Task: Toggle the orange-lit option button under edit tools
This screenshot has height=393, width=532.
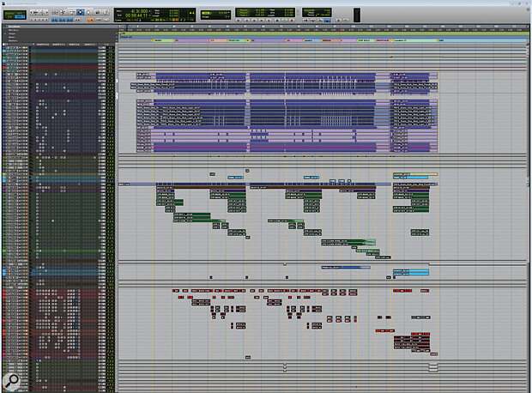Action: (91, 20)
